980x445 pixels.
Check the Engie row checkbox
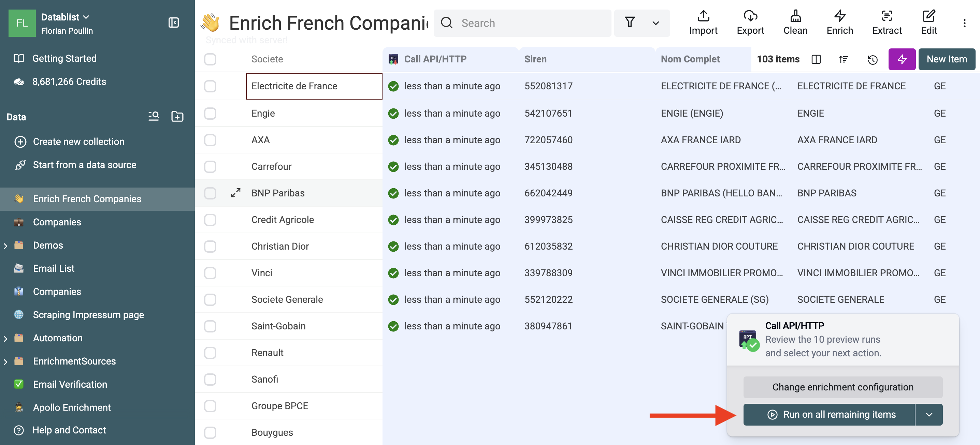point(210,113)
